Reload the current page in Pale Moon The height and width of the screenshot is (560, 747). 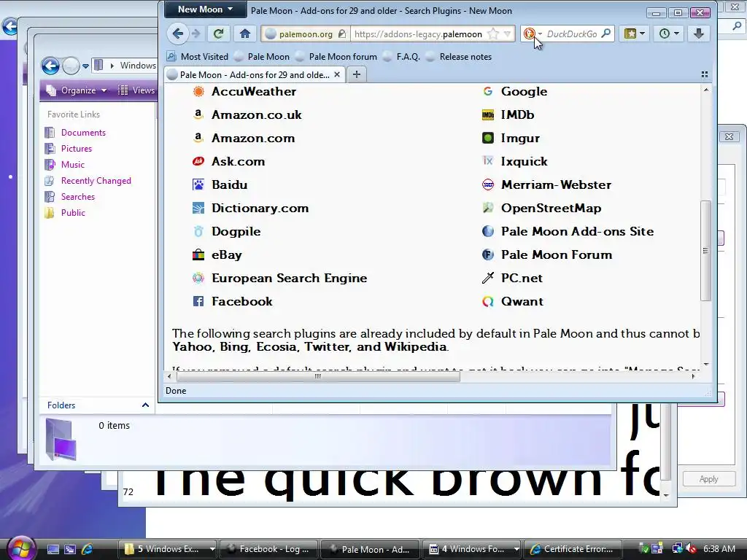pos(218,34)
